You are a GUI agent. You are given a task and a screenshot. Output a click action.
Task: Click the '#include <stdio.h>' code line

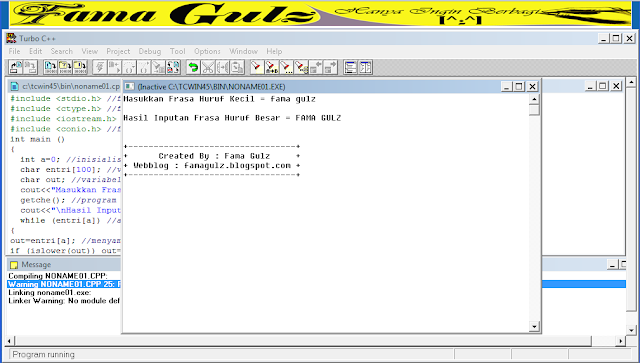65,99
